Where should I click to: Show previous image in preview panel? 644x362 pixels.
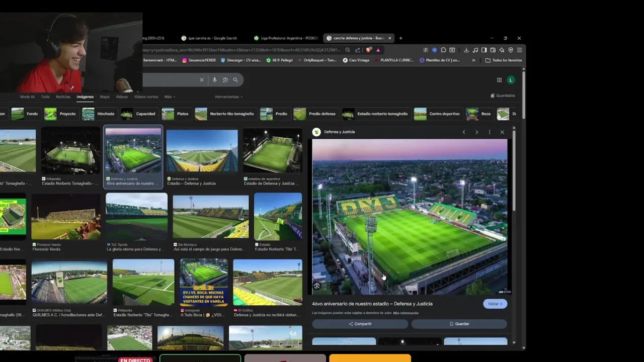(464, 132)
